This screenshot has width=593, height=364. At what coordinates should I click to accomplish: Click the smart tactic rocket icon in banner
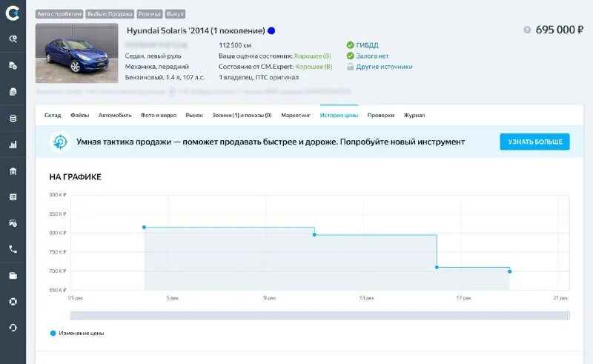pos(60,142)
